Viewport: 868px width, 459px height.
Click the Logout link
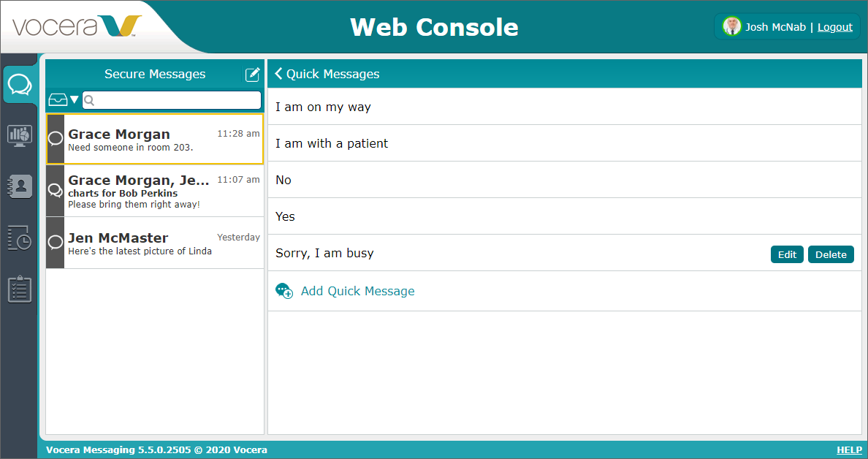pyautogui.click(x=835, y=26)
